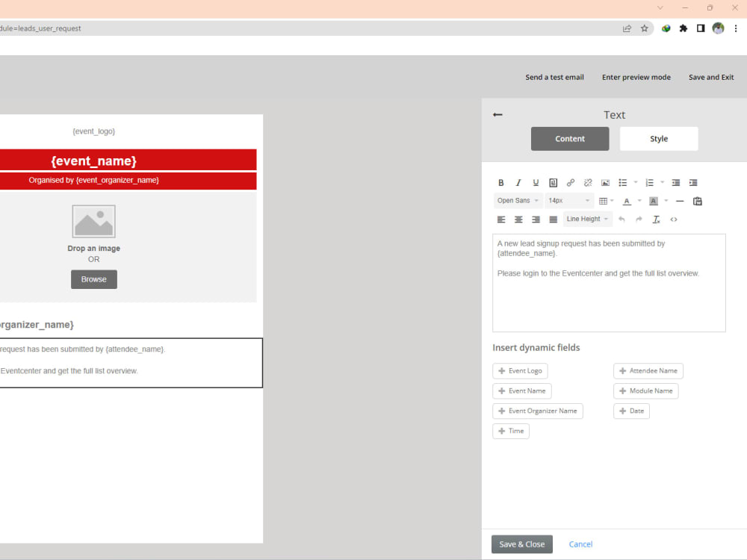Expand table options arrow
747x560 pixels.
[613, 201]
